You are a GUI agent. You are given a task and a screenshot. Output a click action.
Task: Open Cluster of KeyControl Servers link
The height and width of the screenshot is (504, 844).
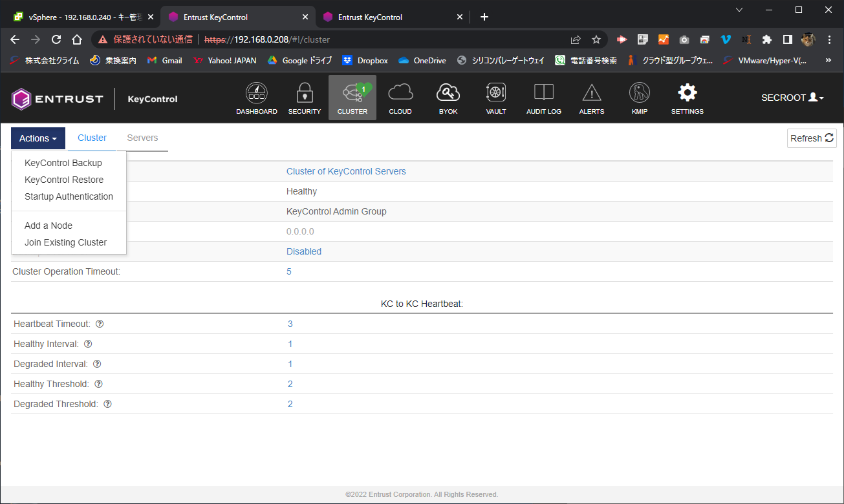tap(346, 171)
